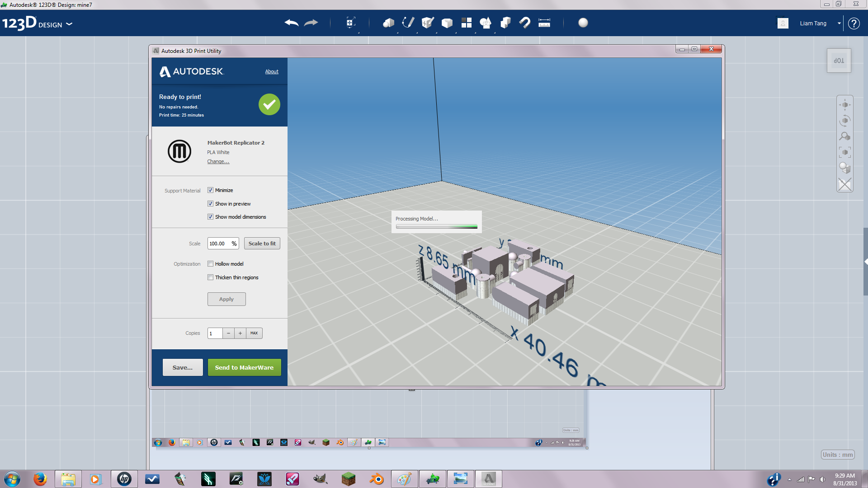This screenshot has height=488, width=868.
Task: Click the user avatar icon
Action: point(783,23)
